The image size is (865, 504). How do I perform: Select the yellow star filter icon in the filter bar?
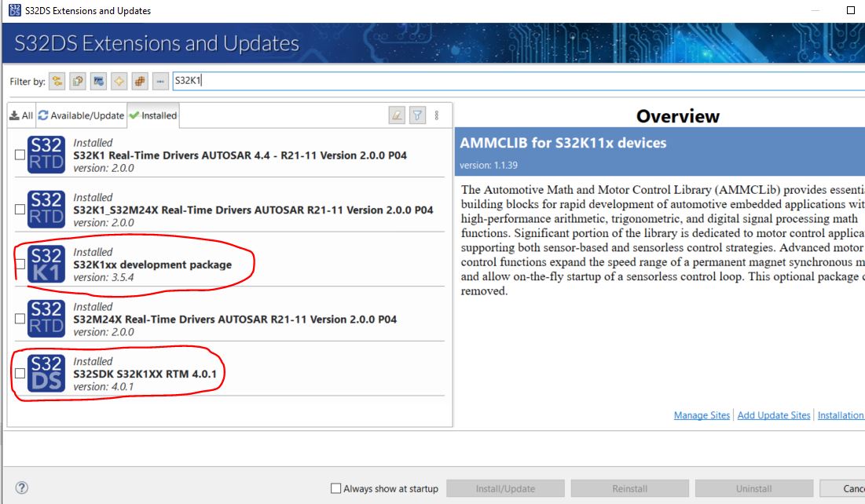tap(117, 80)
